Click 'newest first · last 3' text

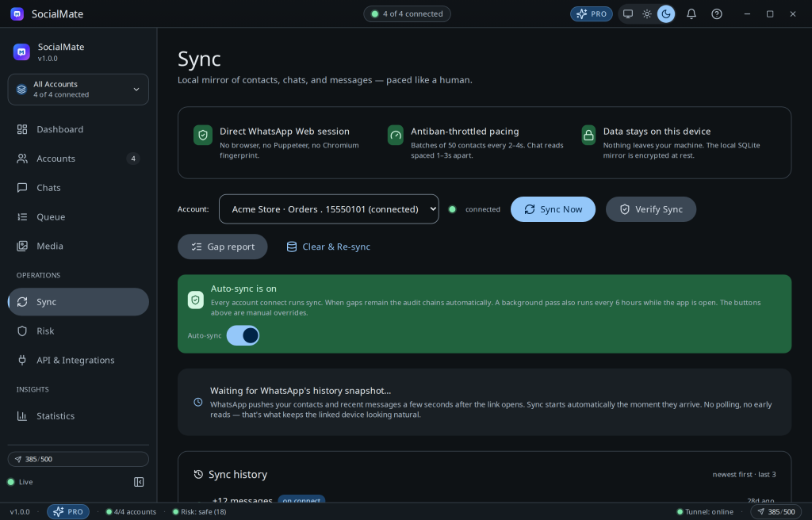744,475
